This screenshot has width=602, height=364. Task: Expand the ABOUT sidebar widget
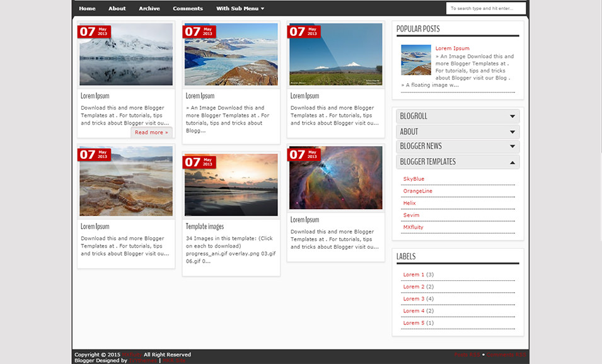(x=458, y=132)
